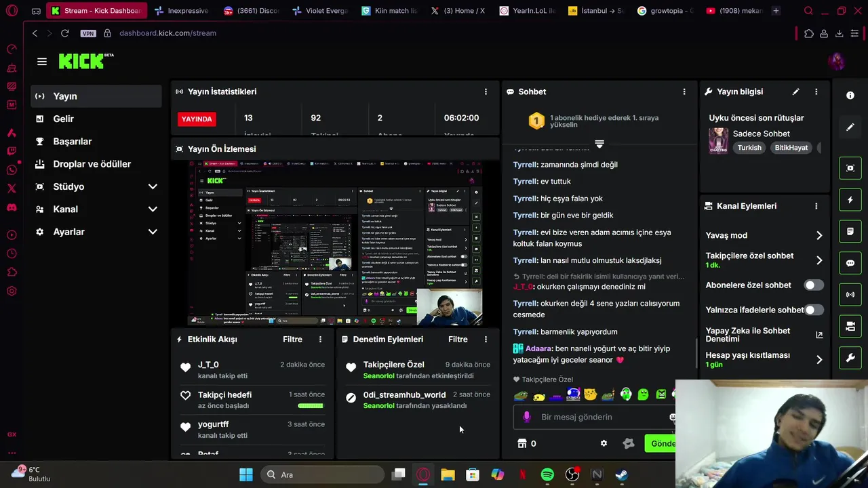This screenshot has height=488, width=868.
Task: Click the Sadece Sohbet category
Action: (x=761, y=134)
